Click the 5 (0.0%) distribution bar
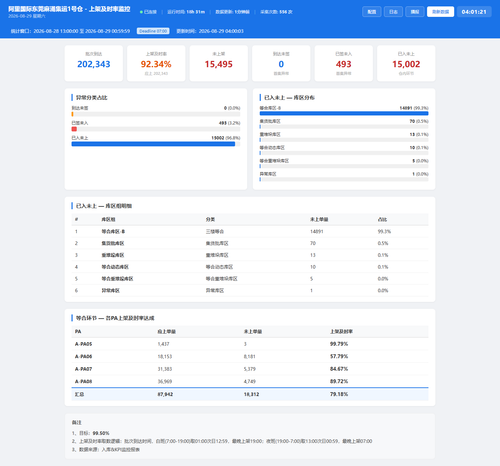Viewport: 500px width, 466px height. point(344,166)
